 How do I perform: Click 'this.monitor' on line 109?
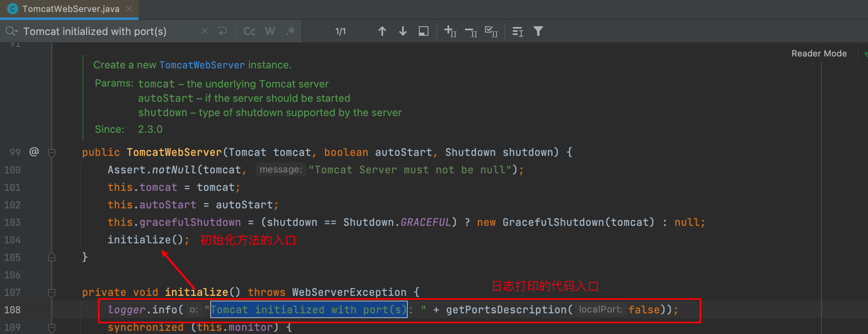click(235, 328)
